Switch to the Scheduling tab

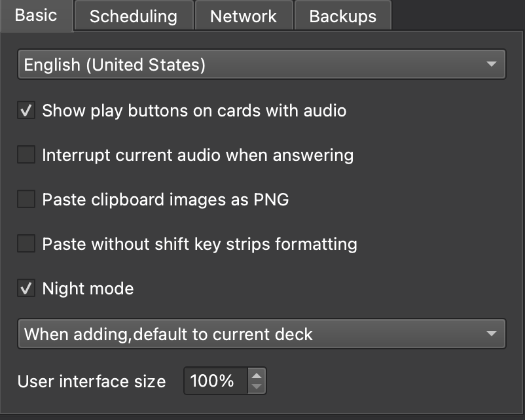pyautogui.click(x=134, y=16)
